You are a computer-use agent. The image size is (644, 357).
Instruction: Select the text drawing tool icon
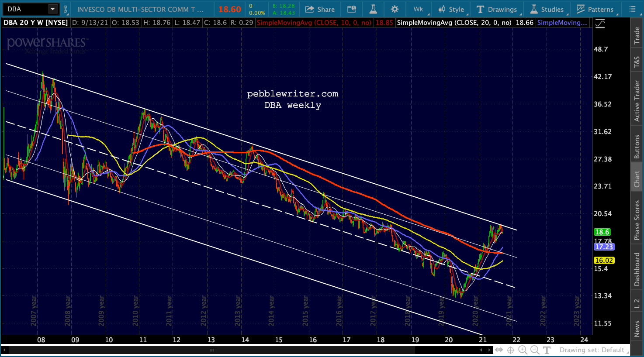pos(547,350)
